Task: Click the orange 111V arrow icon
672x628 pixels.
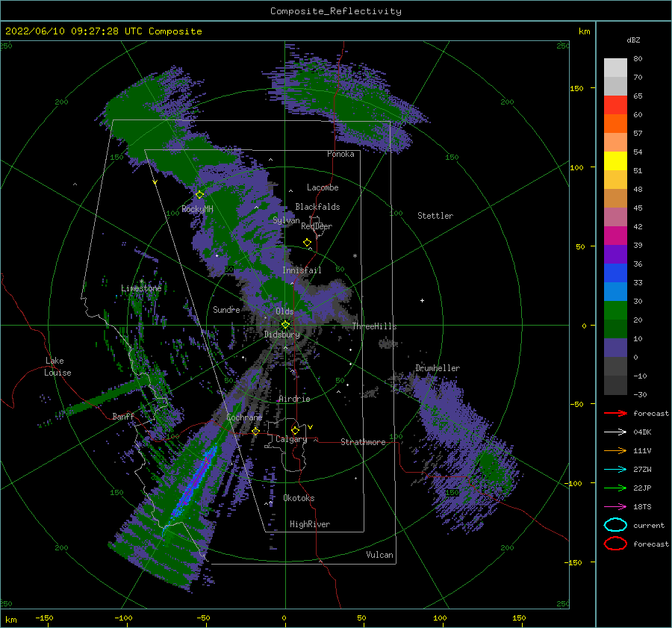Action: tap(615, 450)
